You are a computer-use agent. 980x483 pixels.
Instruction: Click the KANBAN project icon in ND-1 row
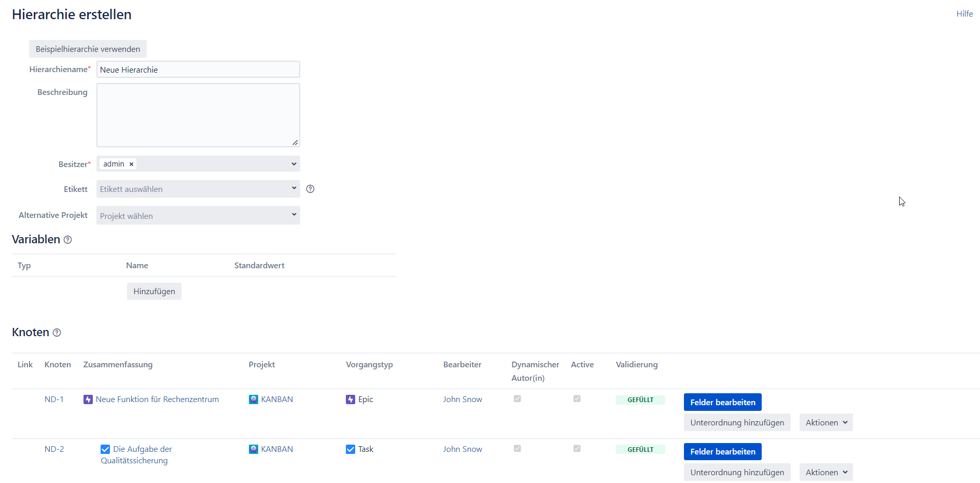coord(254,399)
